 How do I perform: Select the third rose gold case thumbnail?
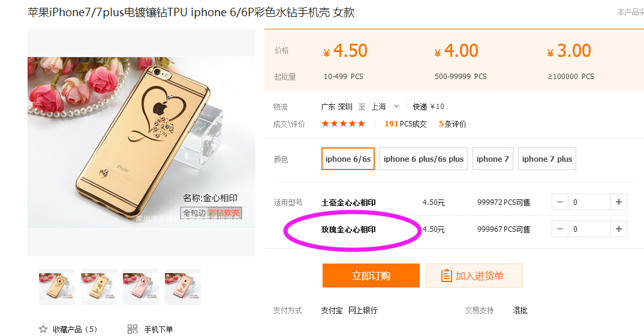click(141, 287)
